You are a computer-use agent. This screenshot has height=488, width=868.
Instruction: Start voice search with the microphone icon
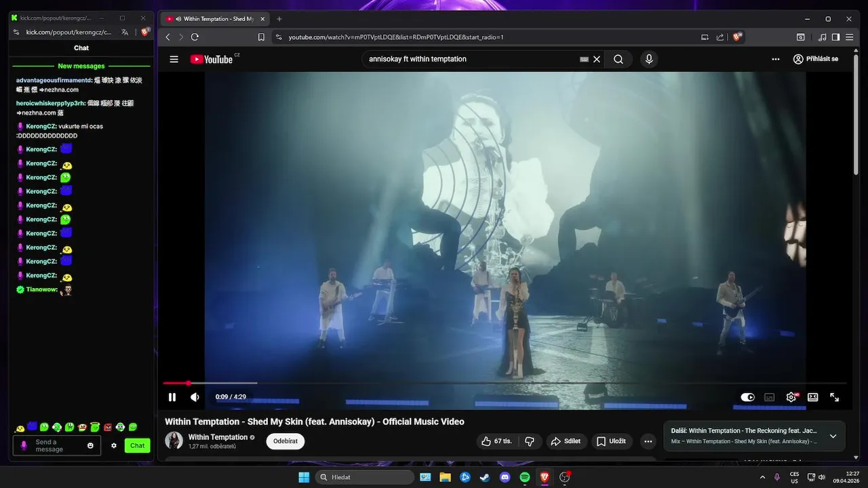(x=649, y=59)
